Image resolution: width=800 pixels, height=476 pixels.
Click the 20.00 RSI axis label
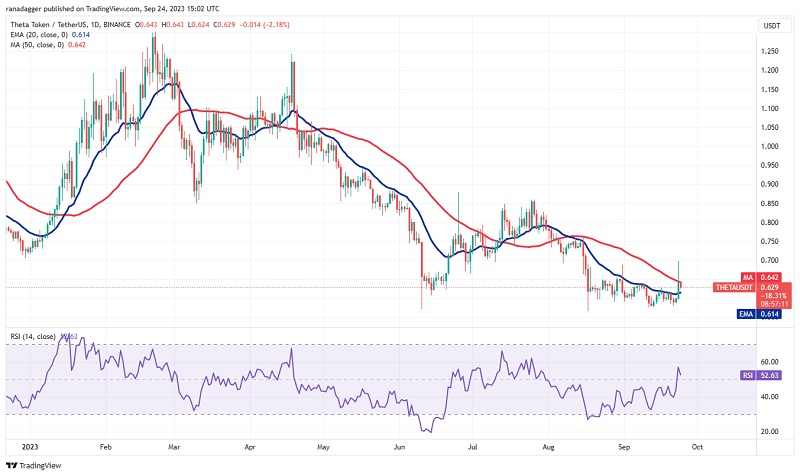[769, 431]
